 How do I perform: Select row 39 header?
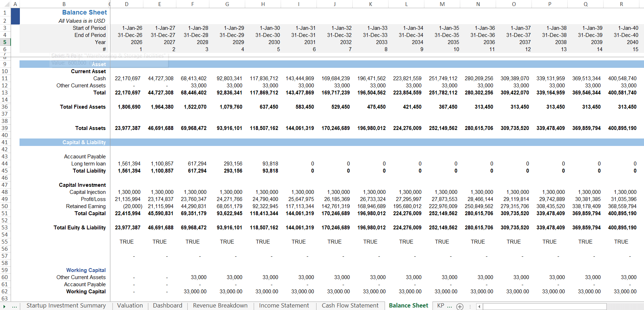coord(5,128)
